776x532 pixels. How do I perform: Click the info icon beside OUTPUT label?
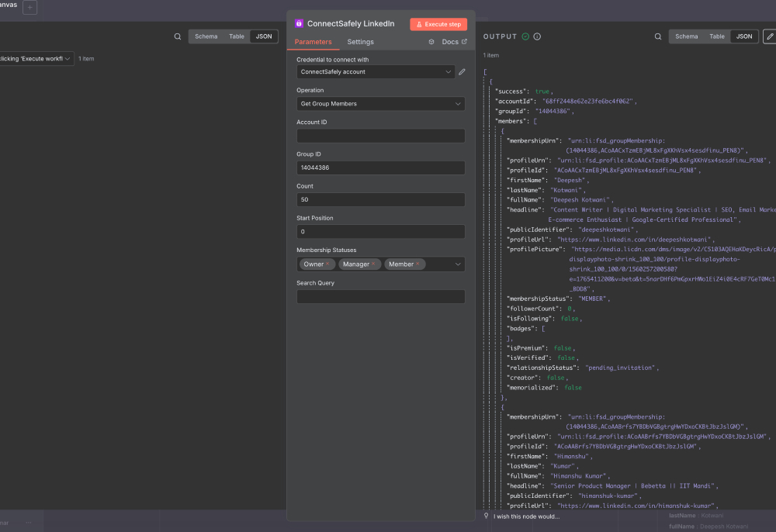(535, 36)
